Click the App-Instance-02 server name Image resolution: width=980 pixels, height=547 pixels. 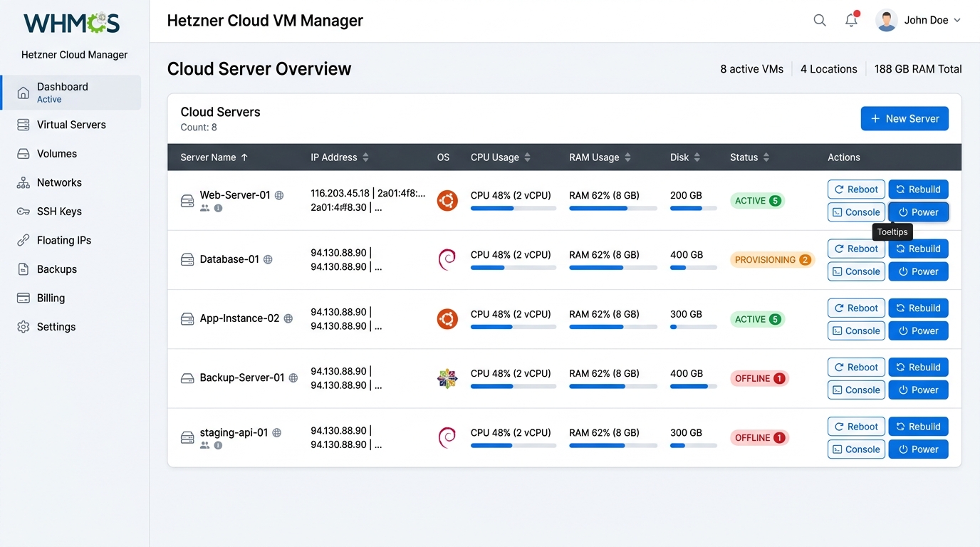click(x=239, y=318)
